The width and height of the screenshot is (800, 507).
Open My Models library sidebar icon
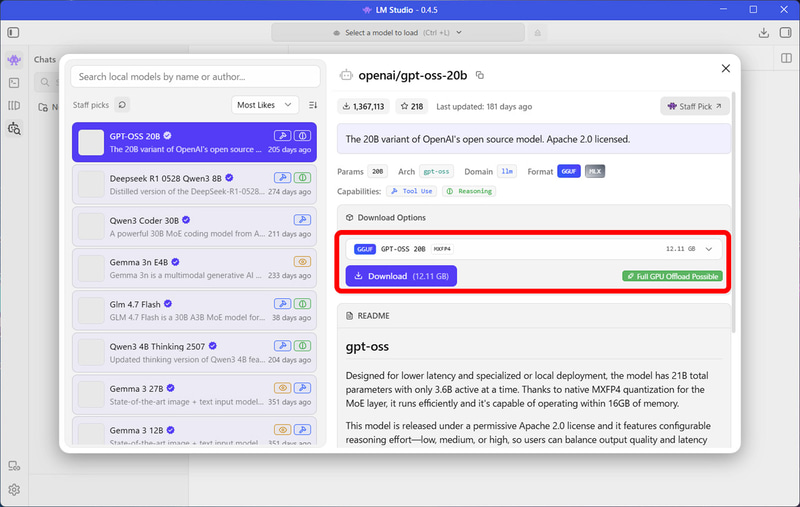click(x=14, y=106)
